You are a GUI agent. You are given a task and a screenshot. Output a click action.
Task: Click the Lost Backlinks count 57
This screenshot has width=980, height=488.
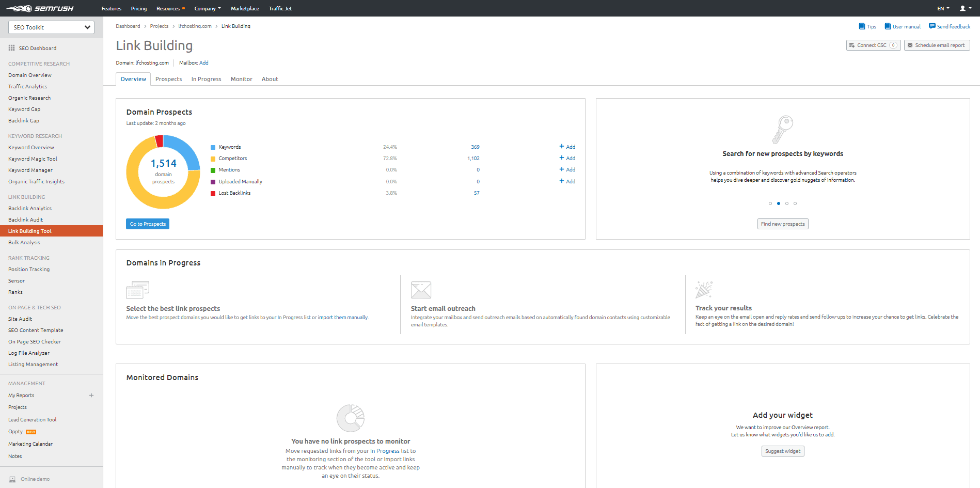pyautogui.click(x=477, y=193)
